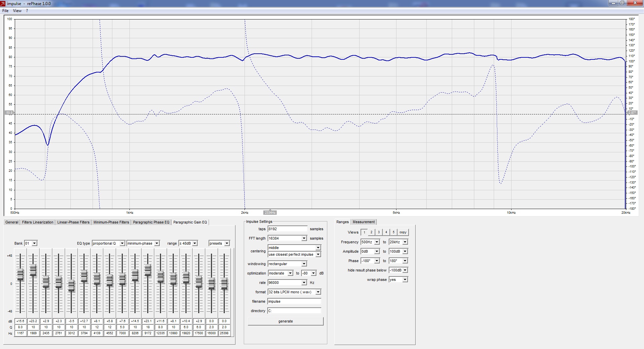644x349 pixels.
Task: Switch to Paragraphic Phase EQ tab
Action: [x=151, y=222]
